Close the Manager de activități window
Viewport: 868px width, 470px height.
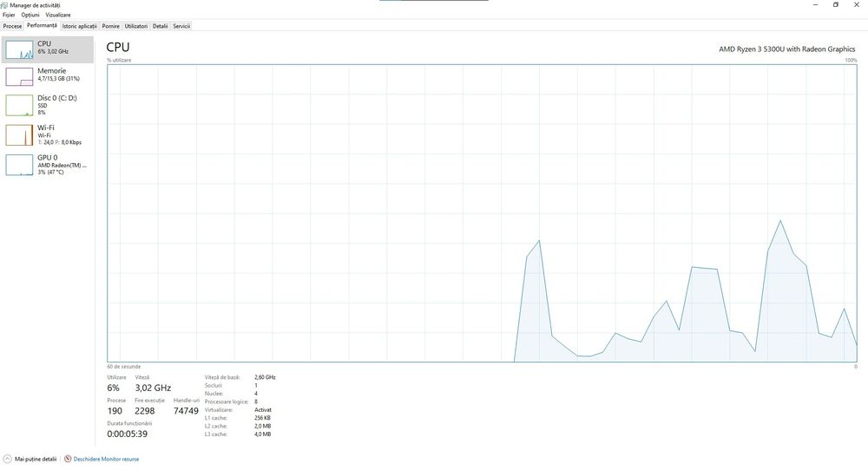tap(857, 5)
